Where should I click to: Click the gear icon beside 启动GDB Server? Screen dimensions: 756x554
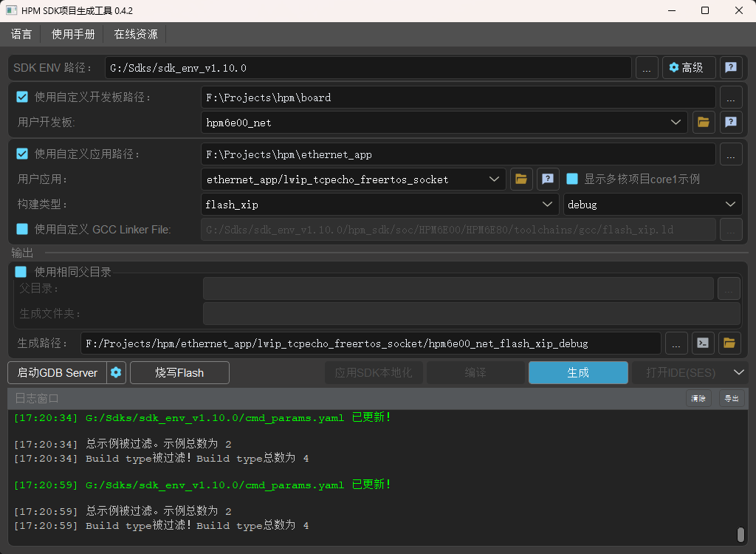pyautogui.click(x=116, y=372)
